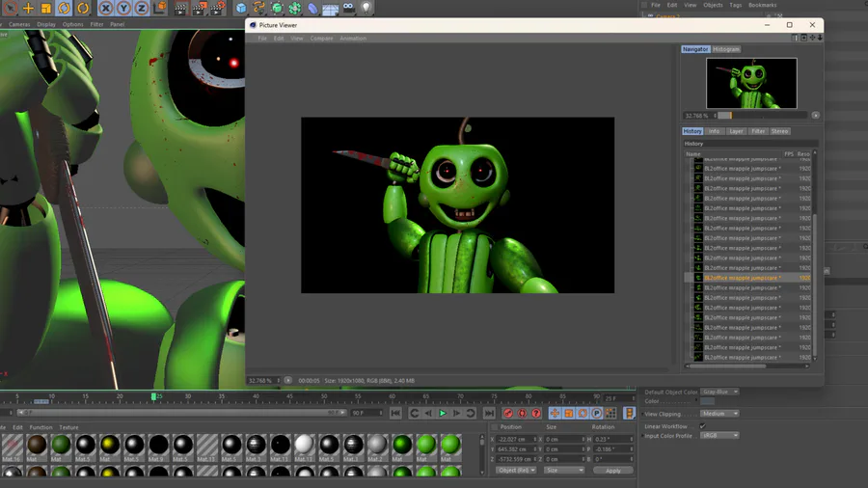This screenshot has height=488, width=868.
Task: Click the frame 25 timeline marker
Action: coord(154,396)
